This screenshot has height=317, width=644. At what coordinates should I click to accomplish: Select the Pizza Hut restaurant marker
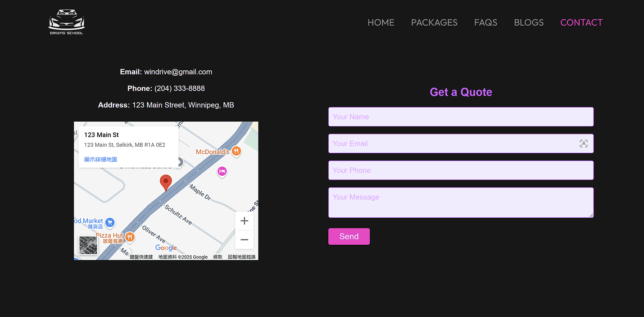click(130, 237)
